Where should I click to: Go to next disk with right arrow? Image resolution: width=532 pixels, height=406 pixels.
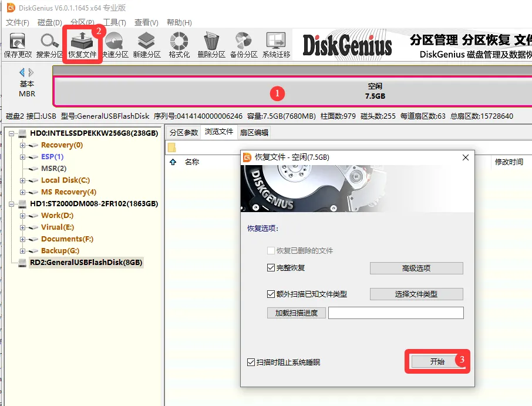[x=31, y=72]
